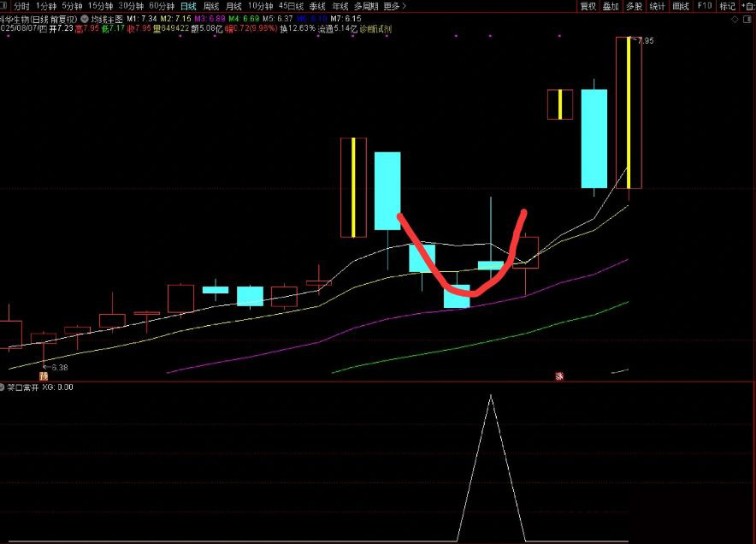Screen dimensions: 756x544
Task: Click the 统计 statistics button
Action: pyautogui.click(x=657, y=6)
